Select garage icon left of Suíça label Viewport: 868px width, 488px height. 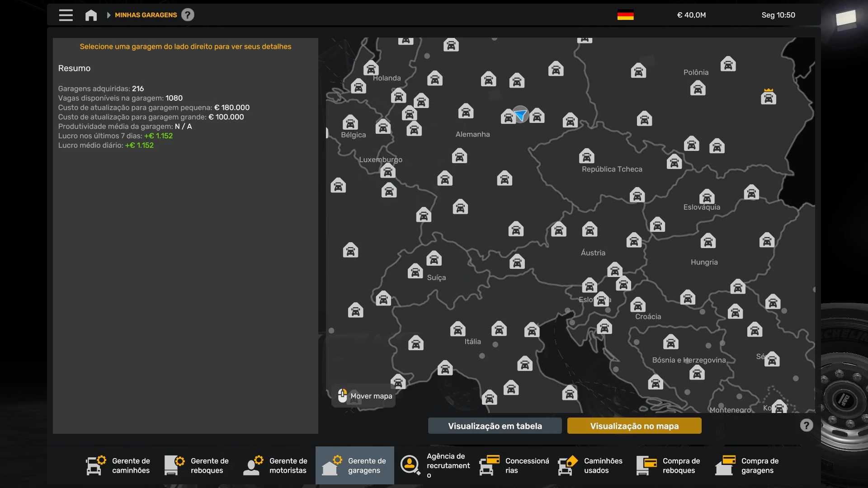[415, 272]
